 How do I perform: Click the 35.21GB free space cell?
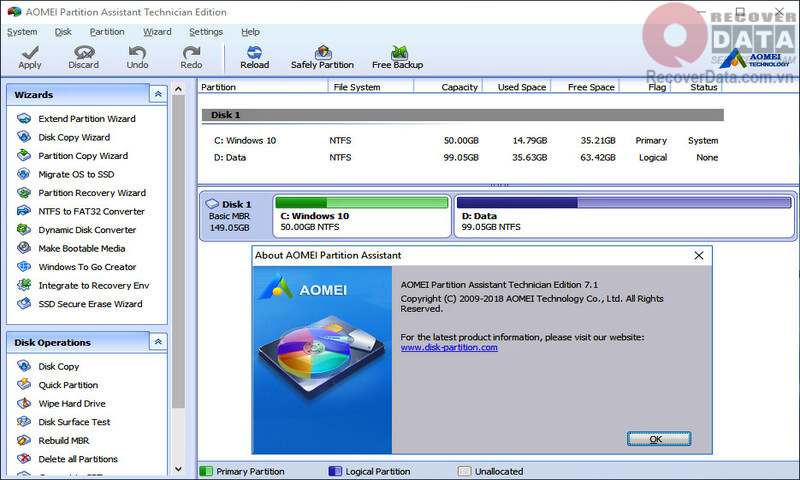pyautogui.click(x=597, y=140)
